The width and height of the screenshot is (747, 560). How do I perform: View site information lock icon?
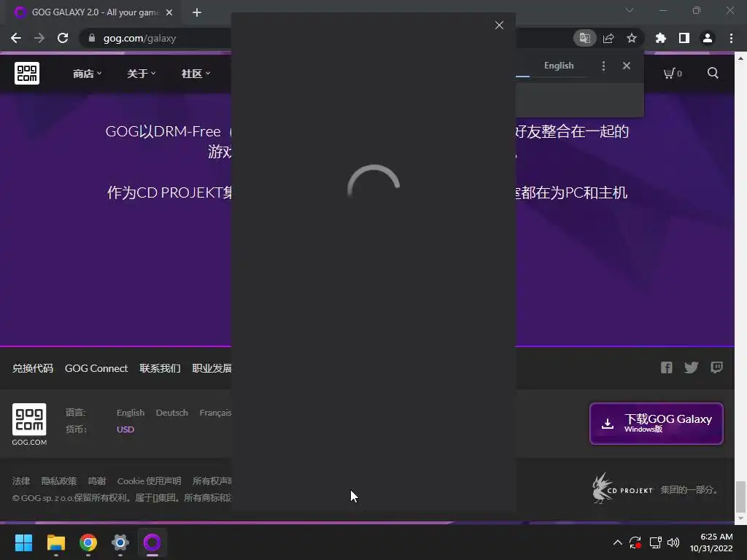pyautogui.click(x=91, y=38)
